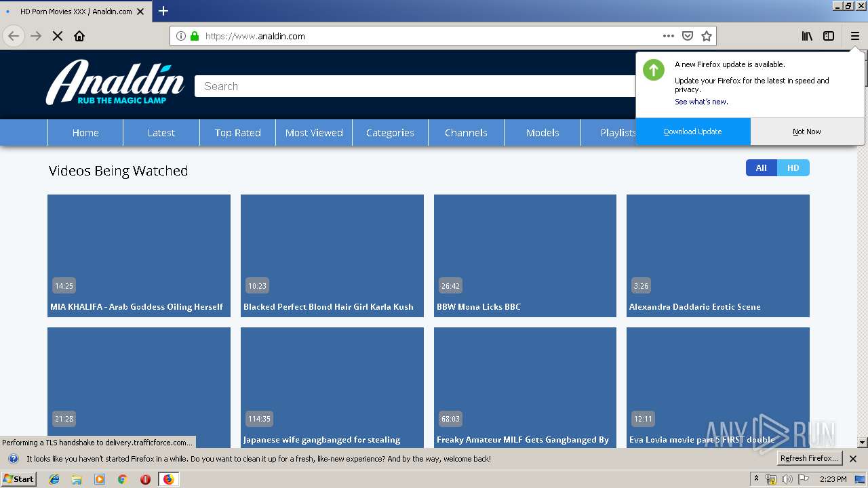Image resolution: width=868 pixels, height=488 pixels.
Task: Launch Internet Explorer from taskbar
Action: pos(54,479)
